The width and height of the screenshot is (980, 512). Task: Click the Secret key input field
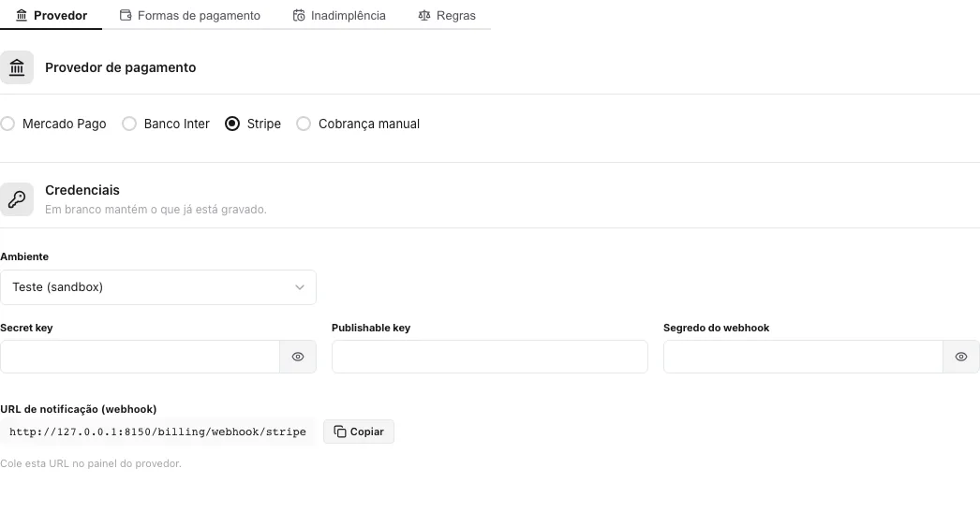pos(140,357)
